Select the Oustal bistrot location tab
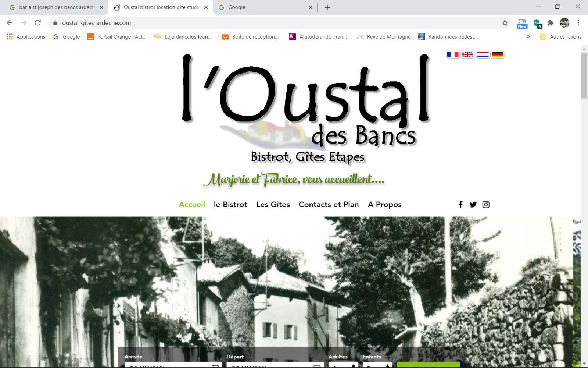The width and height of the screenshot is (588, 368). click(x=161, y=7)
